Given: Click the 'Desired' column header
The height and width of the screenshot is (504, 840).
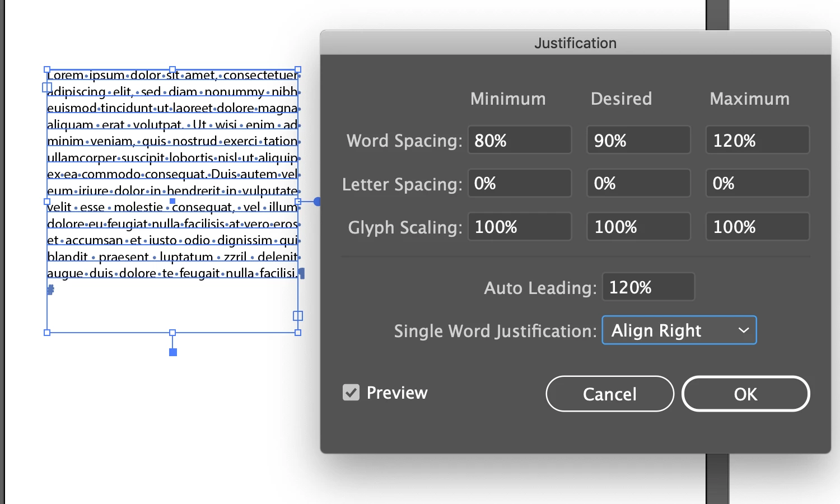Looking at the screenshot, I should click(x=621, y=99).
